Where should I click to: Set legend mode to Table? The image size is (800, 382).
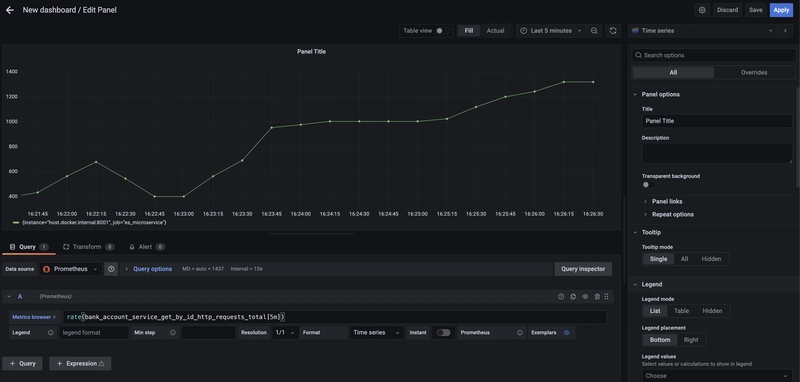coord(681,311)
